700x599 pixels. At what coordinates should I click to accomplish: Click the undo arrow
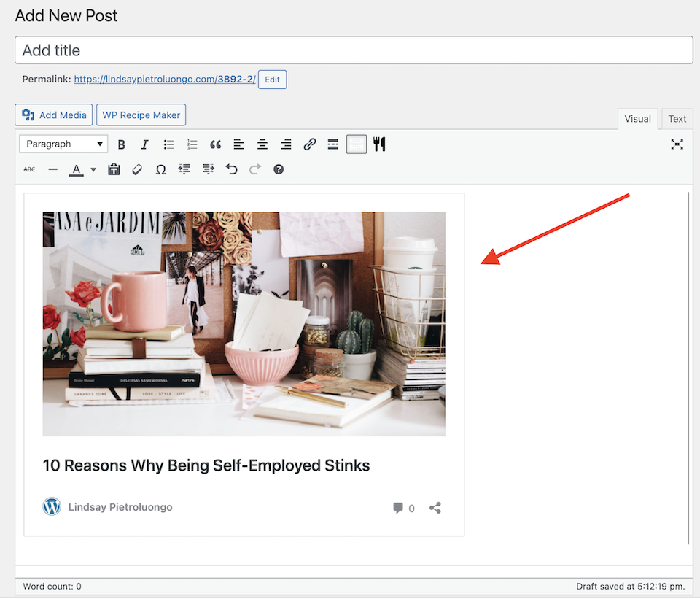(x=231, y=169)
